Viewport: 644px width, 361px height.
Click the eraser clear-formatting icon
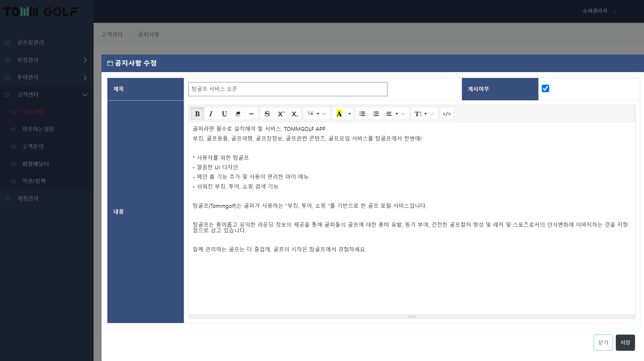238,114
